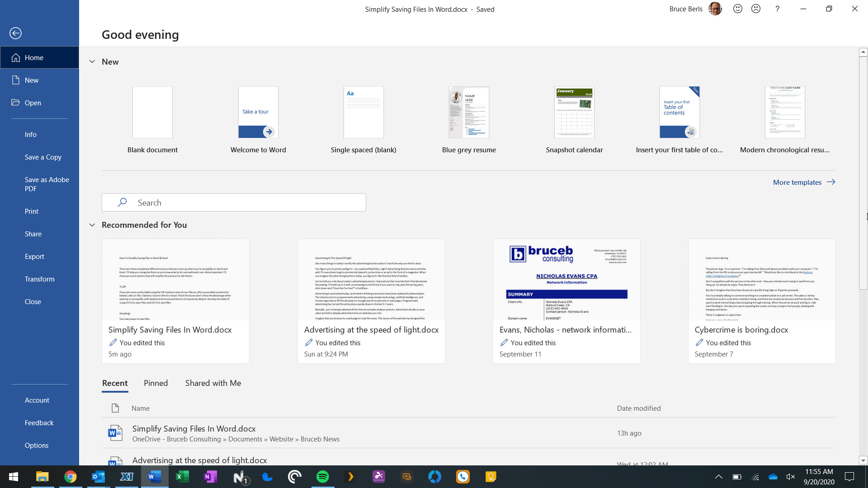868x488 pixels.
Task: Click the Transform icon in the sidebar
Action: [x=39, y=279]
